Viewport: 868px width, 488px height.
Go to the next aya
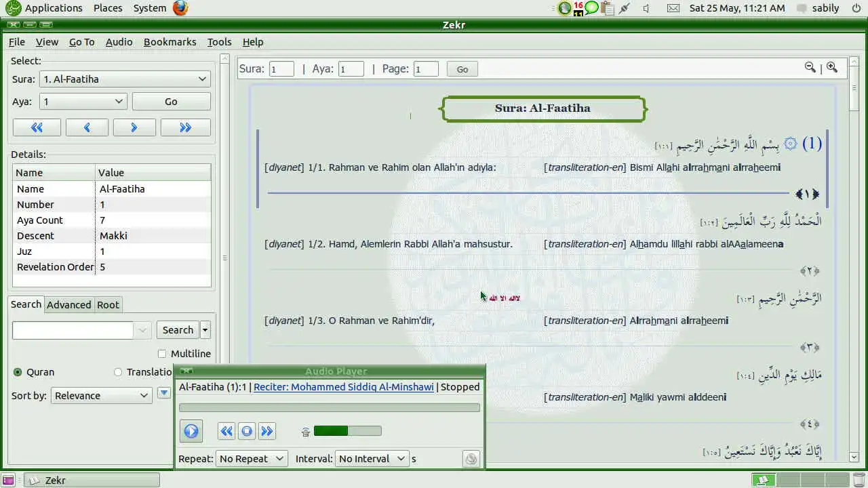pyautogui.click(x=134, y=127)
